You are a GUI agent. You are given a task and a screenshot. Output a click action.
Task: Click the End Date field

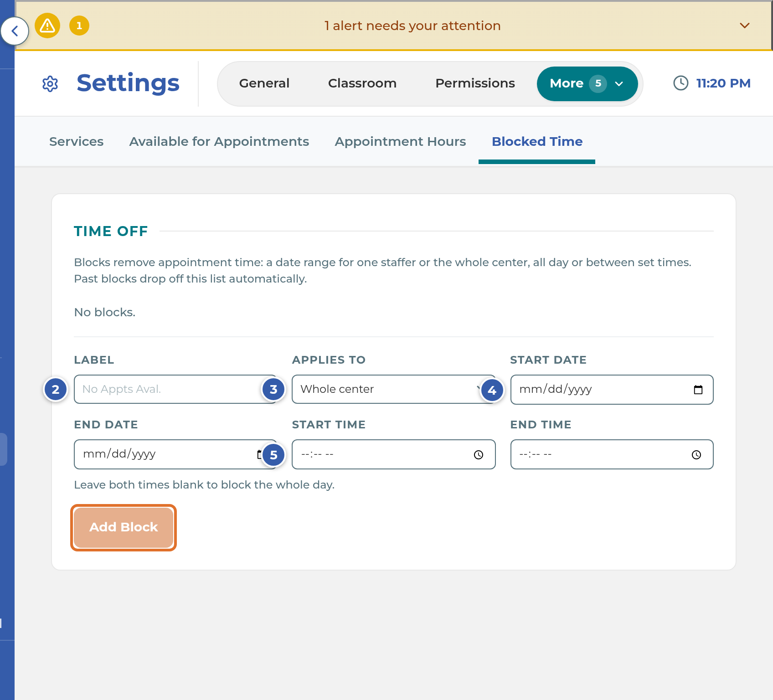coord(175,454)
